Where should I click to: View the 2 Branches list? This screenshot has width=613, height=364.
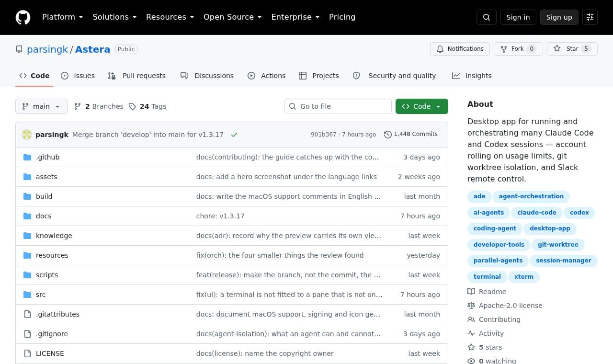click(99, 106)
